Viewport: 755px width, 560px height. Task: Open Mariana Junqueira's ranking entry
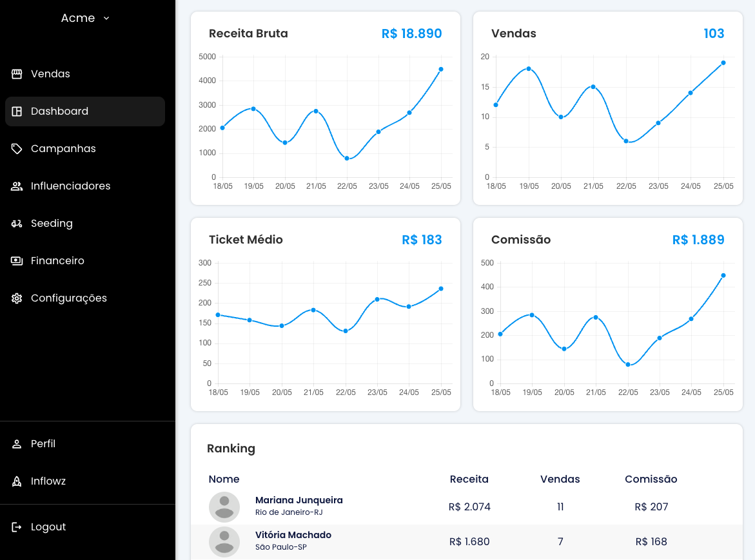click(299, 500)
